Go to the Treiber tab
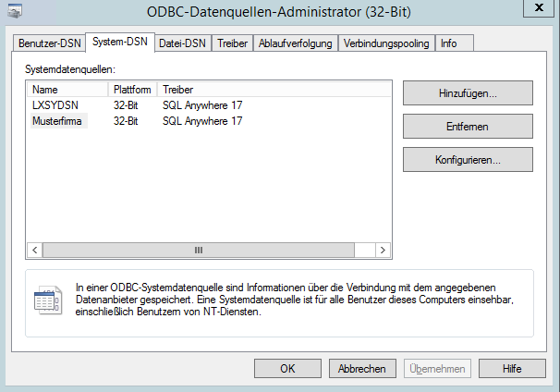 (232, 43)
